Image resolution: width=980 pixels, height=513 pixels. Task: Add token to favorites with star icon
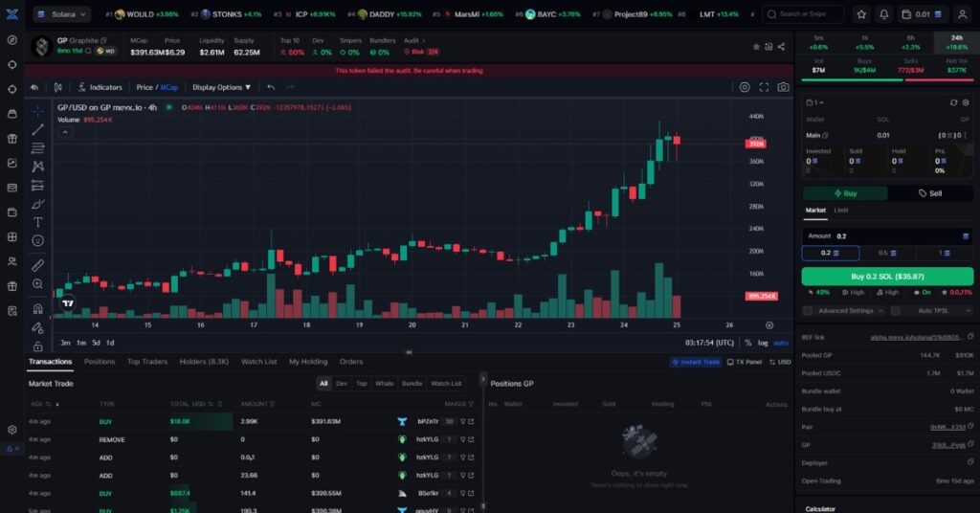(x=756, y=47)
